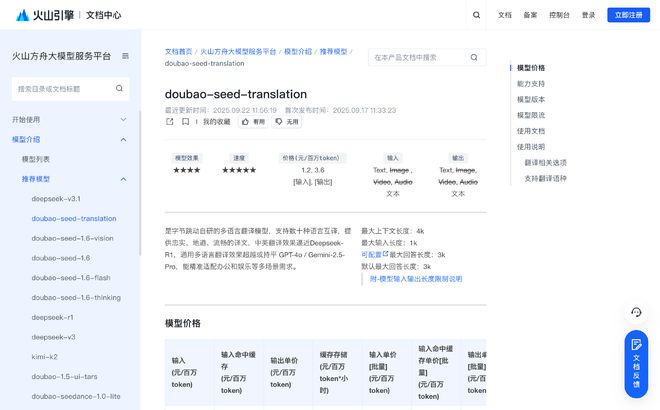
Task: Open deepseek-v3 sidebar item
Action: (x=53, y=337)
